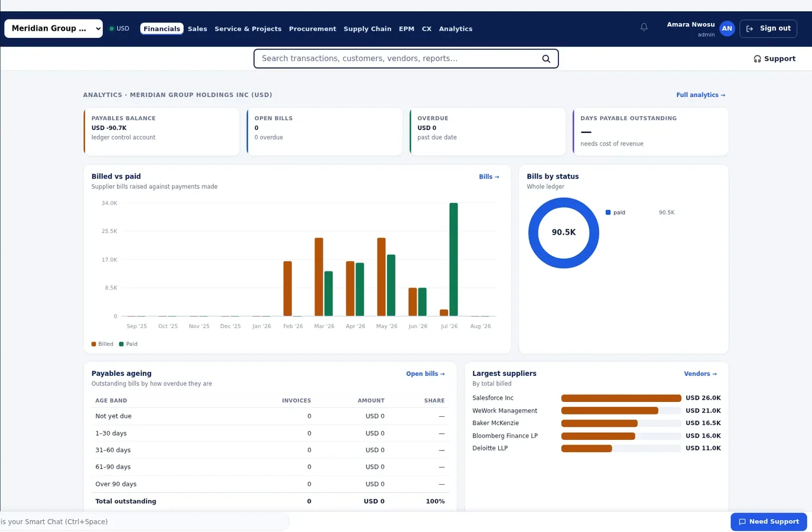Open the Financials menu
Image resolution: width=812 pixels, height=532 pixels.
[x=162, y=29]
